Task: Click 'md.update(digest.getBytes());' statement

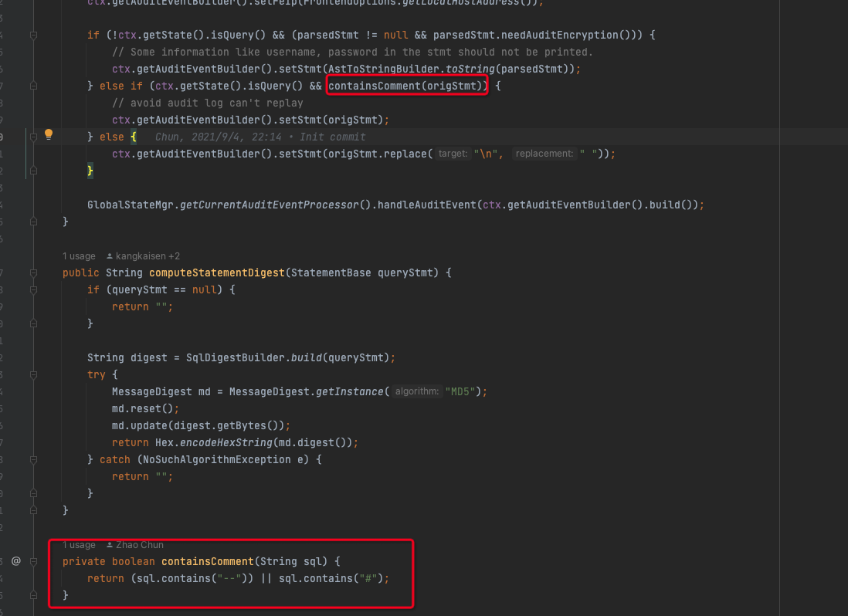Action: pyautogui.click(x=201, y=425)
